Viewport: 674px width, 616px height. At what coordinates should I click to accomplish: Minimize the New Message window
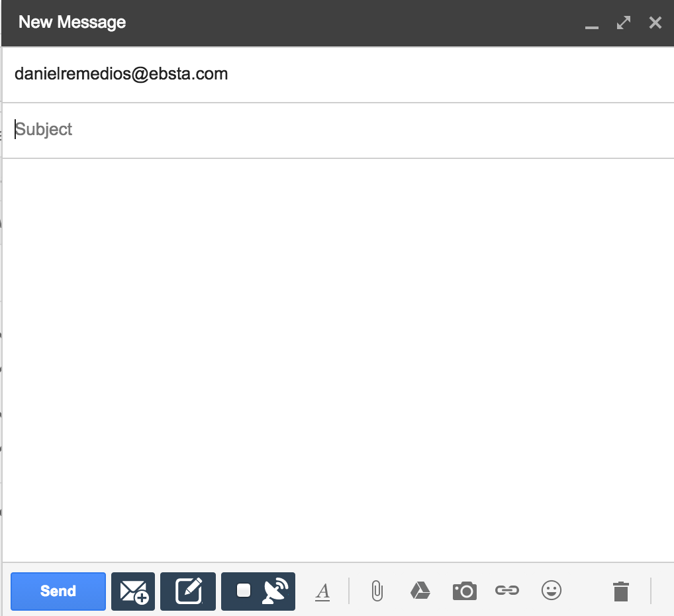coord(592,25)
